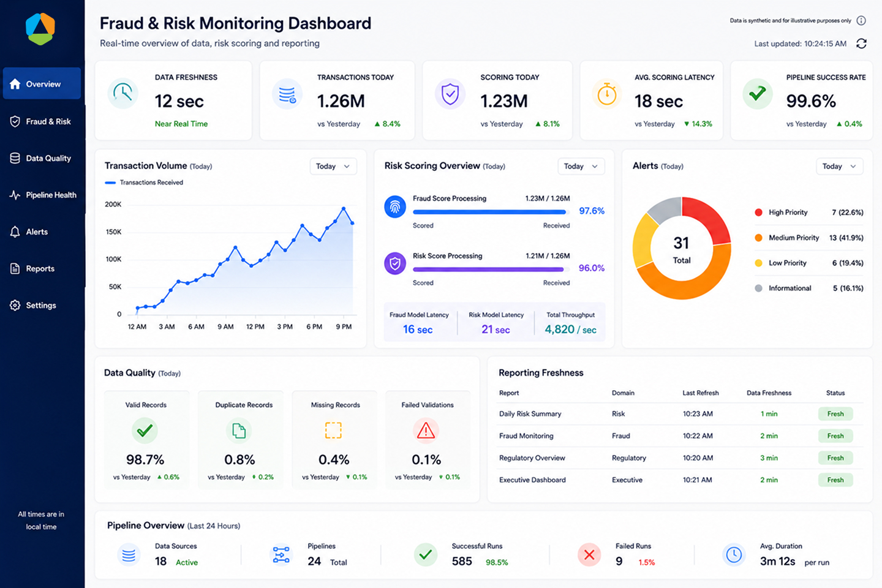Click the Failed Validations warning triangle icon

pyautogui.click(x=426, y=431)
